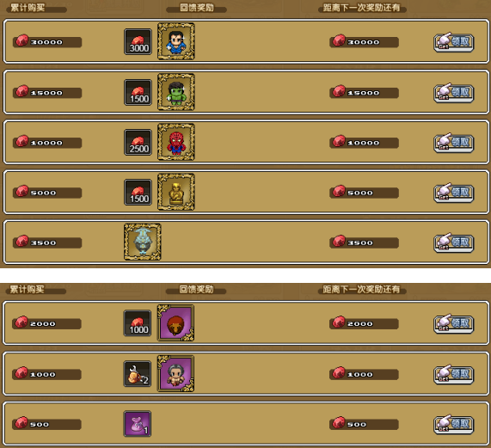Viewport: 491px width, 448px height.
Task: Select the lion head purple reward
Action: pyautogui.click(x=175, y=323)
